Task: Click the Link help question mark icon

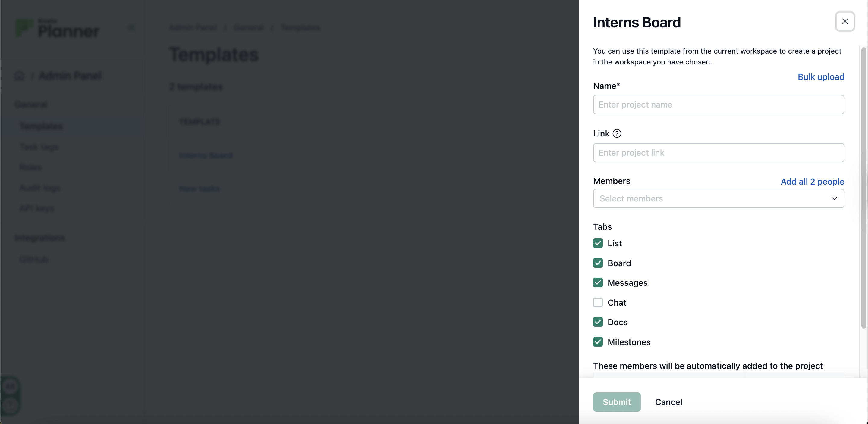Action: pos(617,133)
